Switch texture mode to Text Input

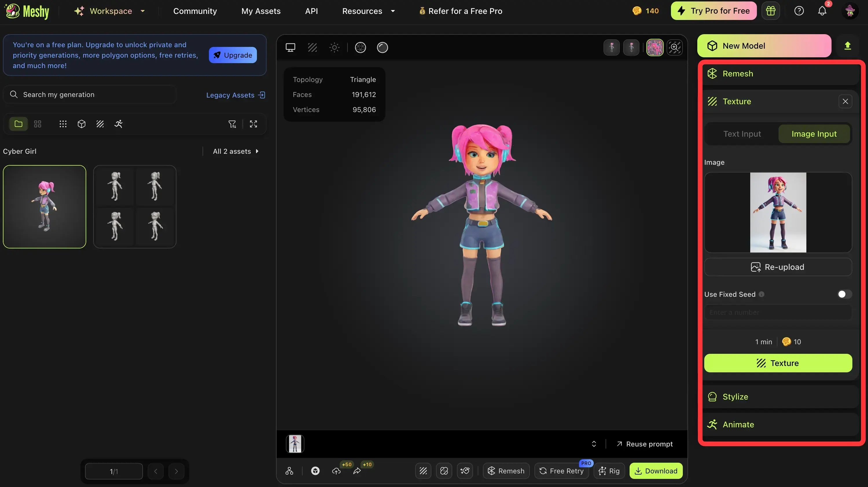tap(742, 134)
